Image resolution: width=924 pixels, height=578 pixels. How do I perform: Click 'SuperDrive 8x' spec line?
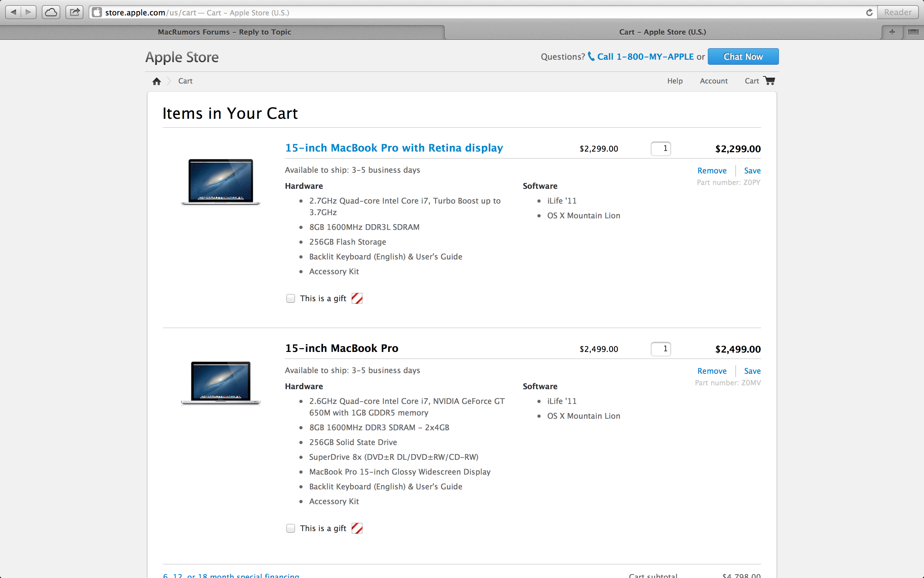(x=394, y=457)
